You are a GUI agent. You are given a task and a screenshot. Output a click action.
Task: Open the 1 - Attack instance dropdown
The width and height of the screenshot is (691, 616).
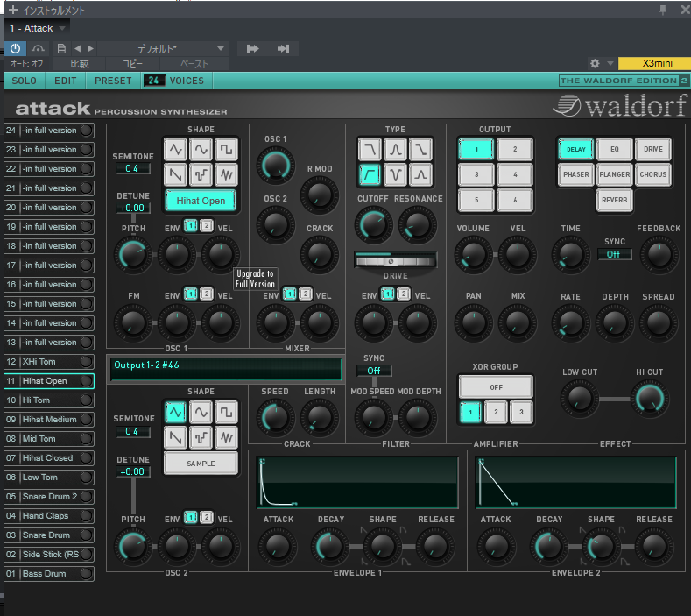pyautogui.click(x=62, y=28)
